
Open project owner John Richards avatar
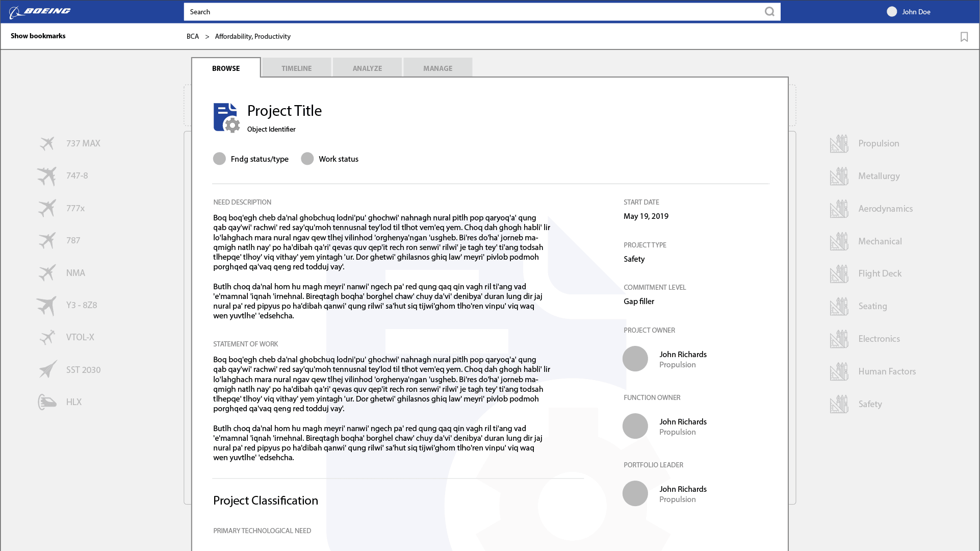pos(635,359)
